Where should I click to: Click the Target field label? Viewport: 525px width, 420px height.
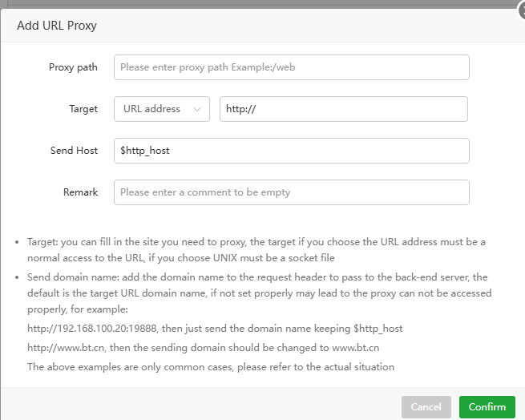click(83, 109)
